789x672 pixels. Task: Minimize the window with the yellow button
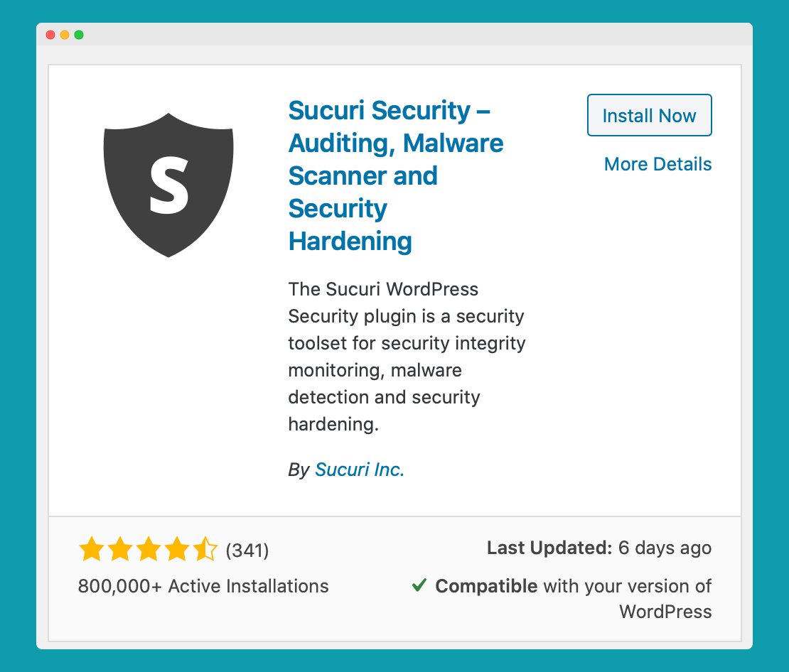click(65, 35)
